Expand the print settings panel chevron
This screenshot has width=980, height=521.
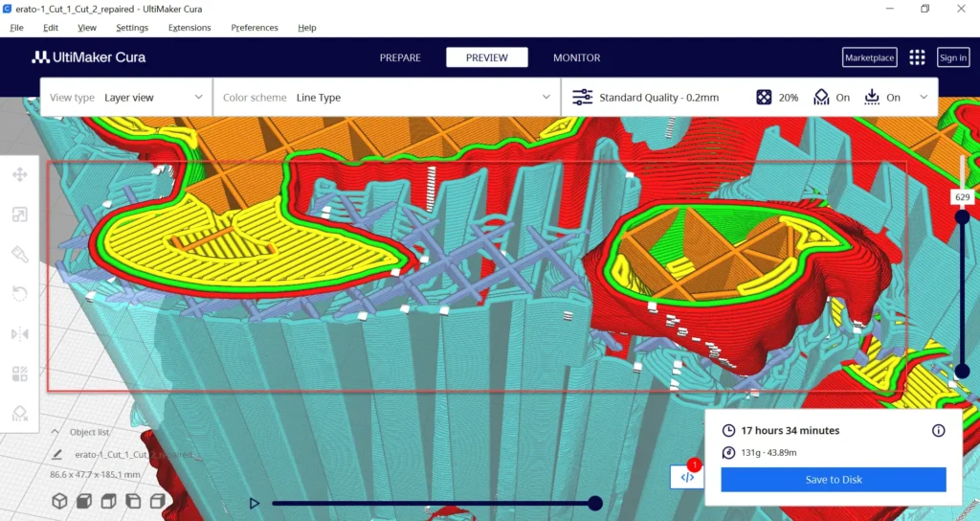coord(924,97)
